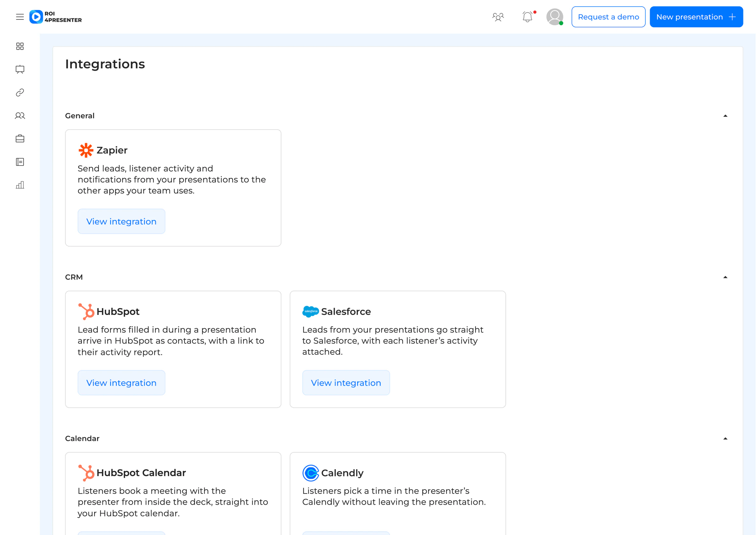Image resolution: width=756 pixels, height=535 pixels.
Task: Open links icon in sidebar
Action: tap(20, 93)
